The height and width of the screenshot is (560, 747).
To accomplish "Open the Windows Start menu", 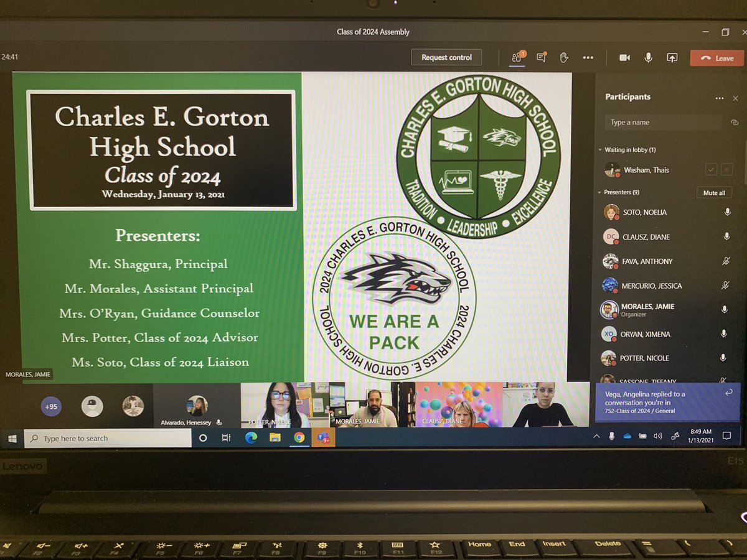I will [12, 438].
